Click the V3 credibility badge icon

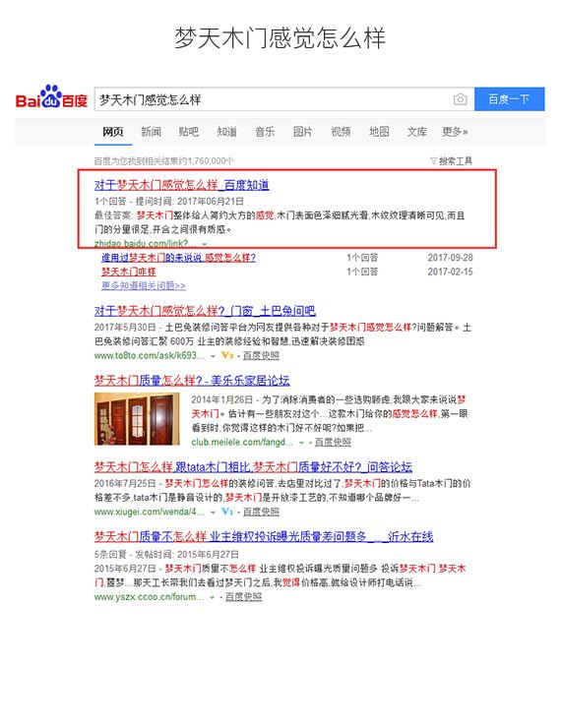227,355
